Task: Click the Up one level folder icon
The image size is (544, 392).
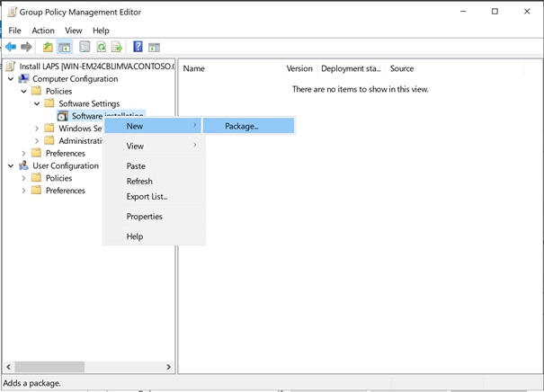Action: 48,47
